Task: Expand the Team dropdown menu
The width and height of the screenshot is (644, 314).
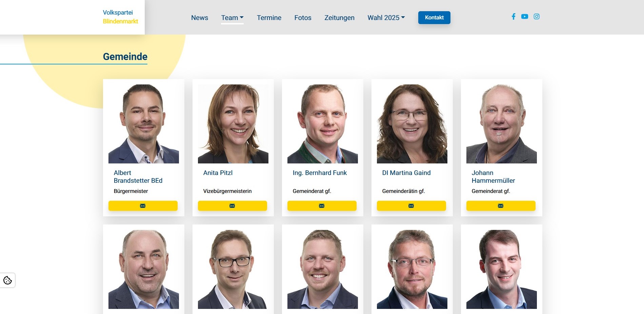Action: point(233,18)
